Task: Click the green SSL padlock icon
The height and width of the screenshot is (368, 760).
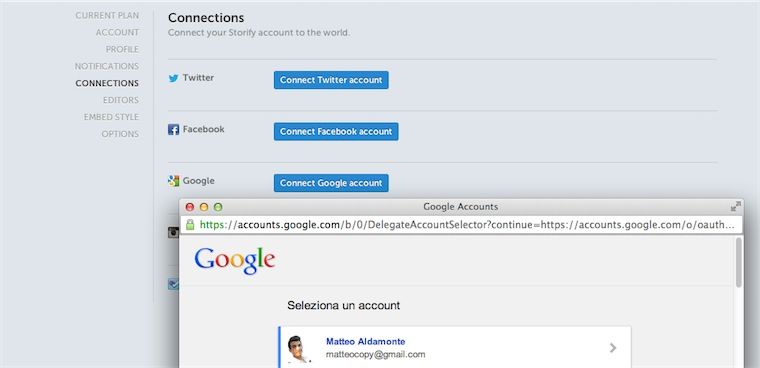Action: (x=190, y=224)
